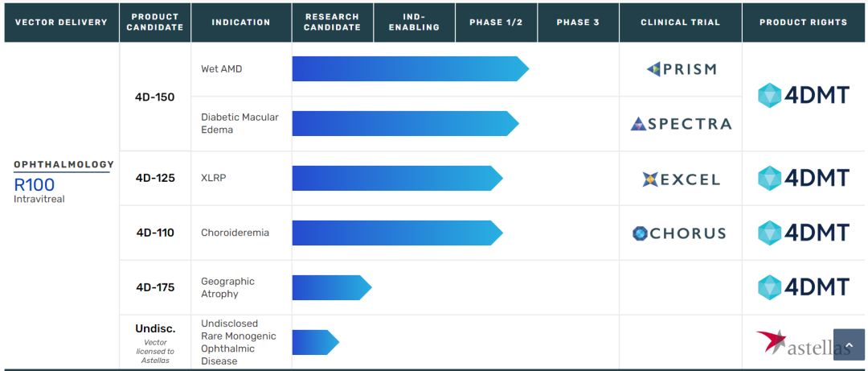Click the Product Rights column header
This screenshot has width=868, height=371.
(x=803, y=23)
